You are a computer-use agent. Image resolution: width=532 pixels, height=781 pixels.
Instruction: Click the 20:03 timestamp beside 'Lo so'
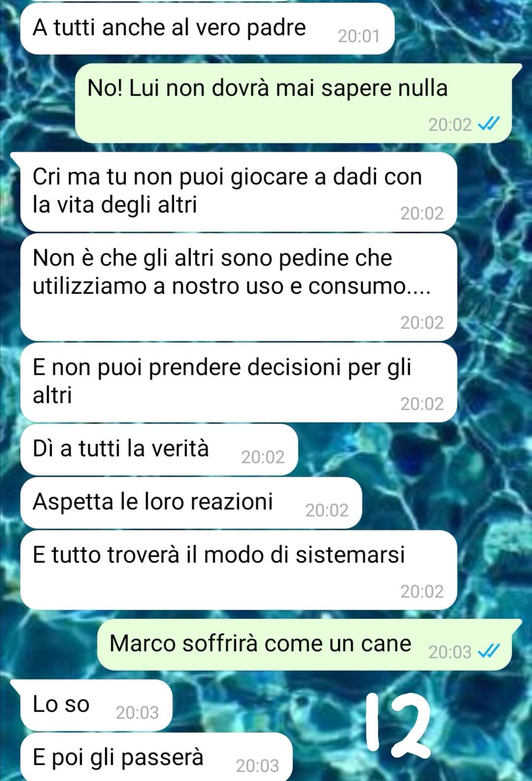coord(137,713)
